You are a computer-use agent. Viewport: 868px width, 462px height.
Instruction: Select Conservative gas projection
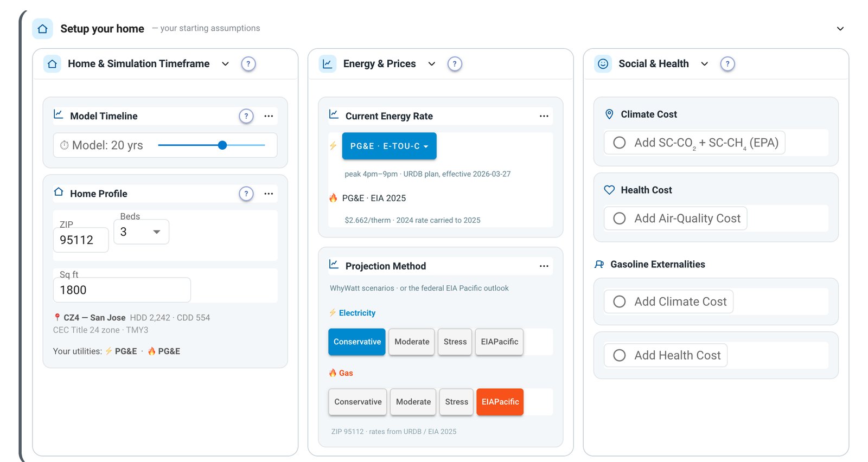tap(358, 402)
